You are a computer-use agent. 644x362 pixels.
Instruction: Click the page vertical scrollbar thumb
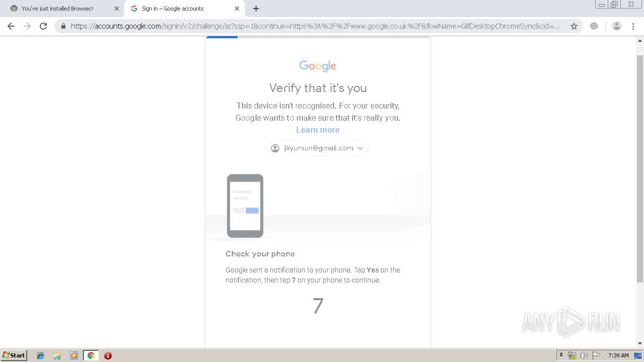(640, 168)
